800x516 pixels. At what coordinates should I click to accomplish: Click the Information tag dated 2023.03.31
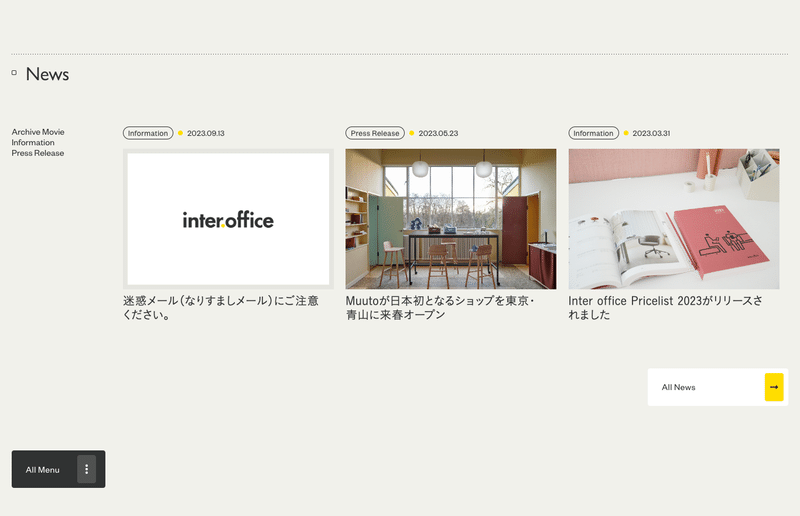pos(593,133)
